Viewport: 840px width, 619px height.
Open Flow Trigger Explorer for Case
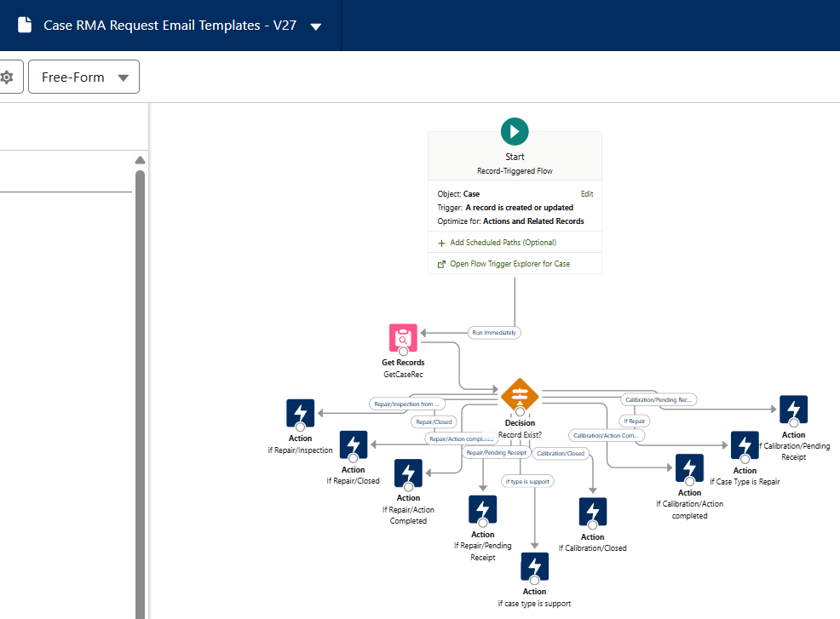pos(509,264)
